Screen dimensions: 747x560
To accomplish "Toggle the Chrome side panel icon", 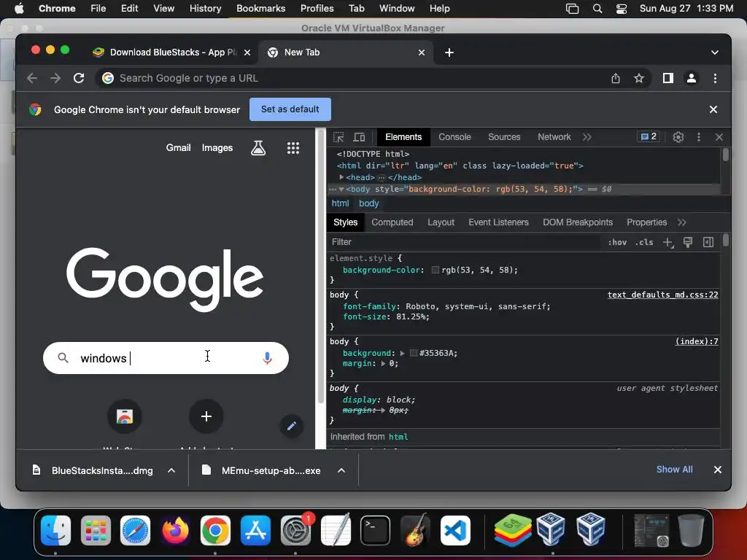I will coord(668,78).
